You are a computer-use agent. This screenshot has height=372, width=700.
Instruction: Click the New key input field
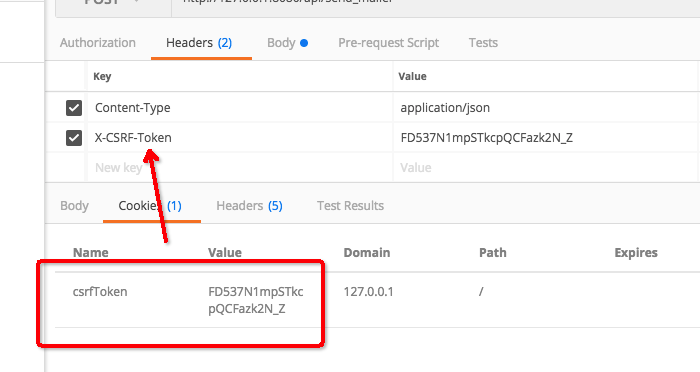(240, 167)
